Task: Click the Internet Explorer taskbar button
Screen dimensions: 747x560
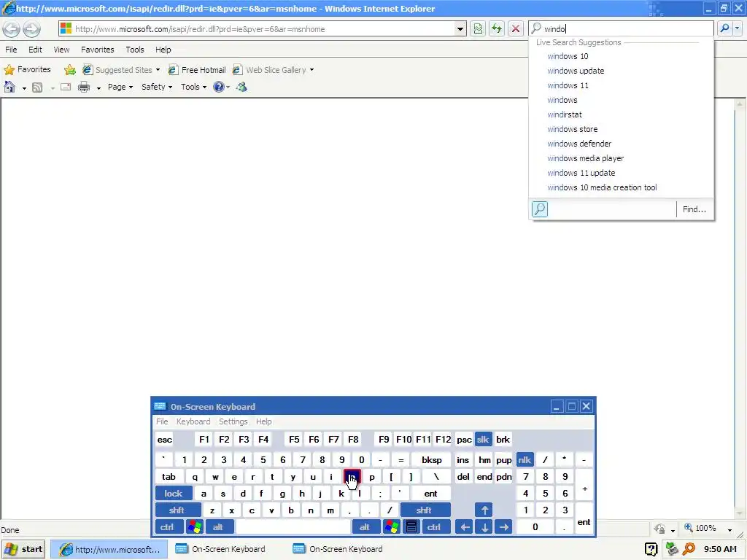Action: coord(109,550)
